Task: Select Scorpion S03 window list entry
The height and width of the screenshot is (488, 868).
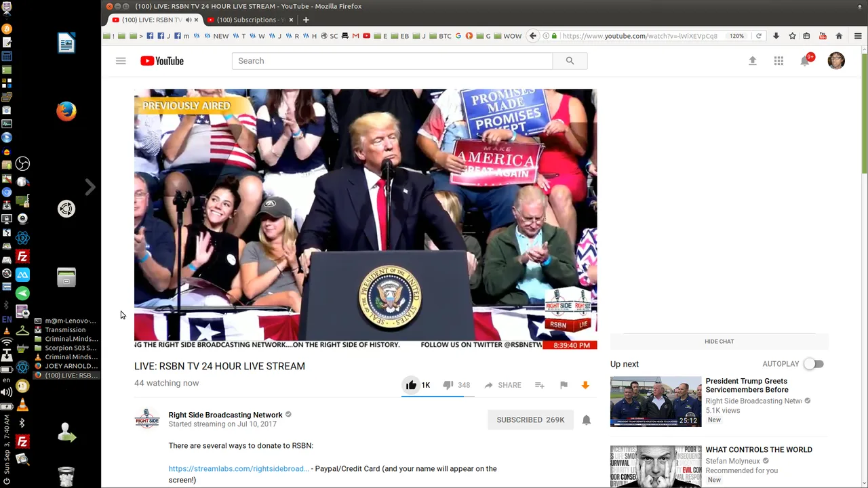Action: (66, 348)
